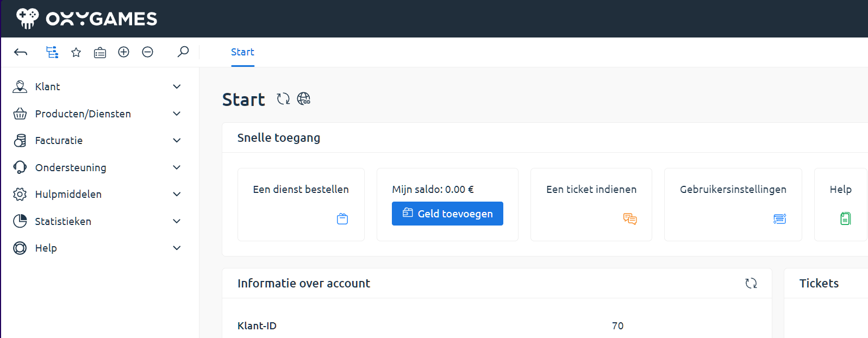Click the Klant-ID value 70
Screen dimensions: 868x338
[x=618, y=326]
